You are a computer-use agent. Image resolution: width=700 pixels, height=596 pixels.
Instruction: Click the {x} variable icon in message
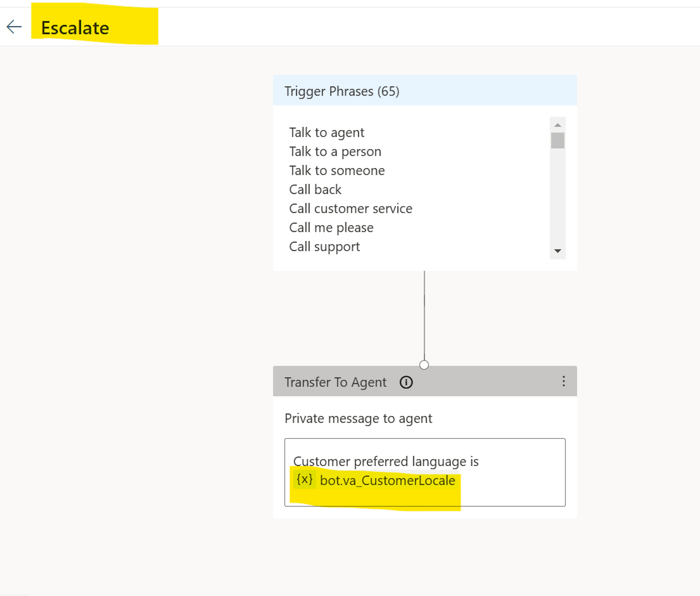[x=304, y=479]
